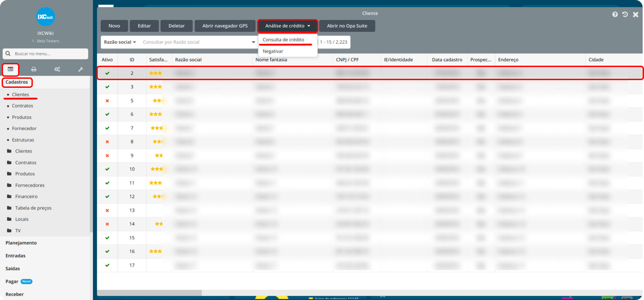Select Consulta de crédito menu option
The width and height of the screenshot is (644, 300).
point(284,40)
